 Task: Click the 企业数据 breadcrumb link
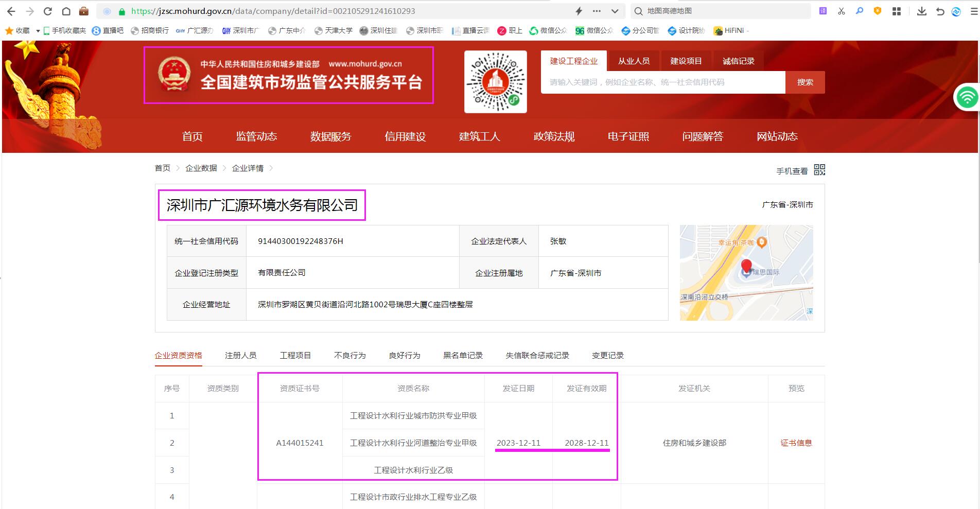point(200,168)
